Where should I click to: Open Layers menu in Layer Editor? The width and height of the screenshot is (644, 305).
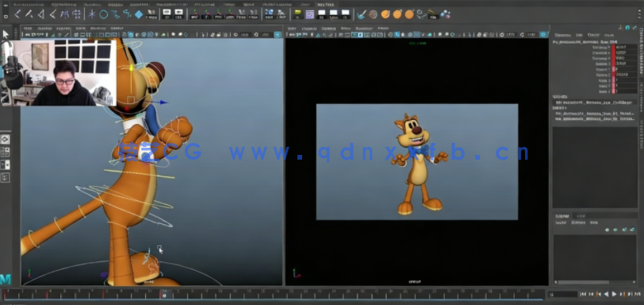[561, 222]
